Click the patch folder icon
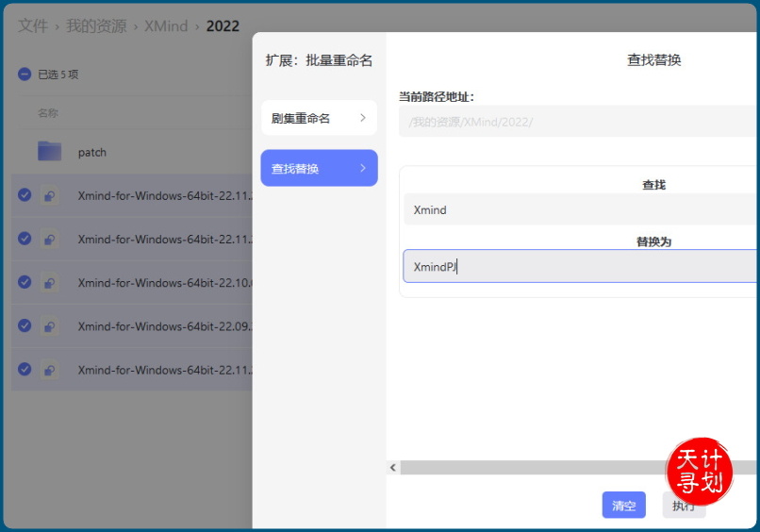 pos(49,152)
